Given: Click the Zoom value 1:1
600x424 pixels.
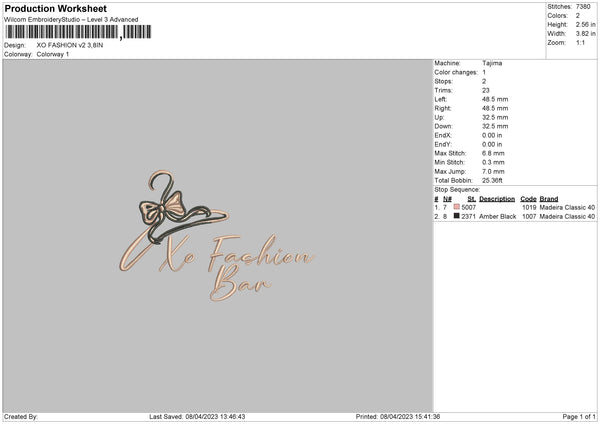Looking at the screenshot, I should pos(580,42).
